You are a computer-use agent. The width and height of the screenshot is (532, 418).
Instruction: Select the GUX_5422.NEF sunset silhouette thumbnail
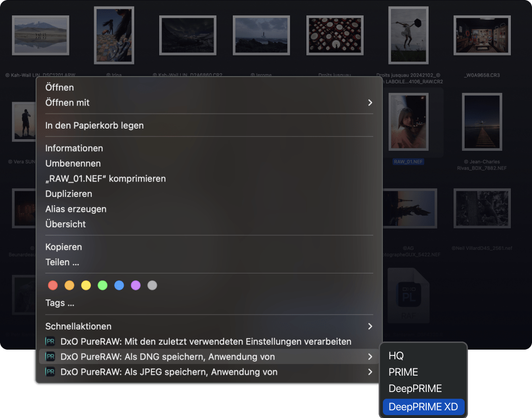tap(410, 208)
